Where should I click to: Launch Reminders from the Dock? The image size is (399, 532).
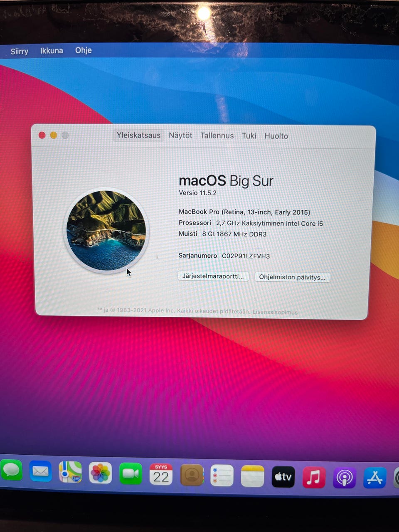[x=222, y=475]
